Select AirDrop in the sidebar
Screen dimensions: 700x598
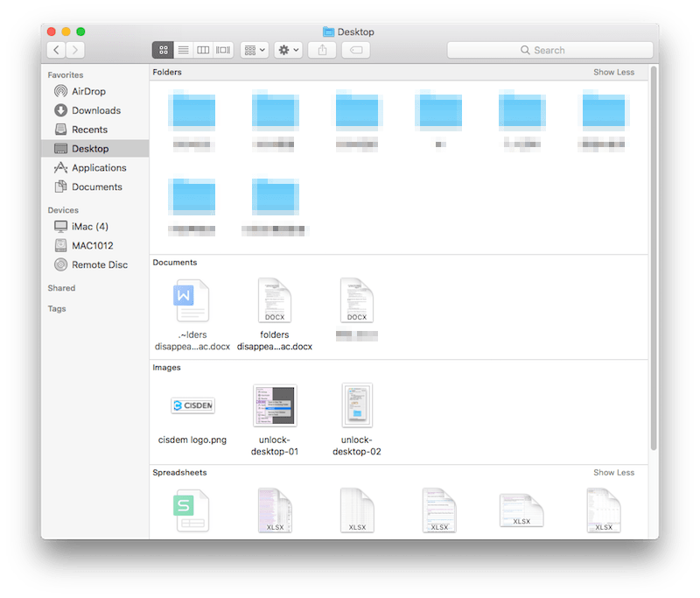[x=87, y=91]
